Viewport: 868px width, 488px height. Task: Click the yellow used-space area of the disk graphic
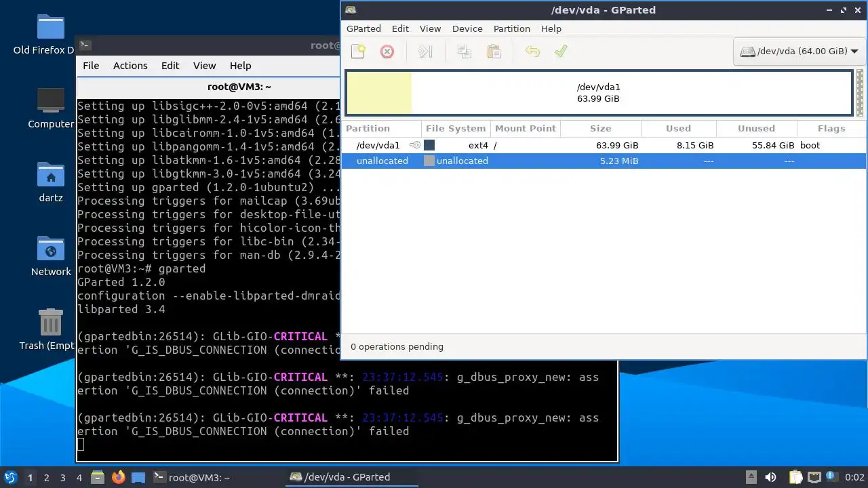click(x=379, y=93)
